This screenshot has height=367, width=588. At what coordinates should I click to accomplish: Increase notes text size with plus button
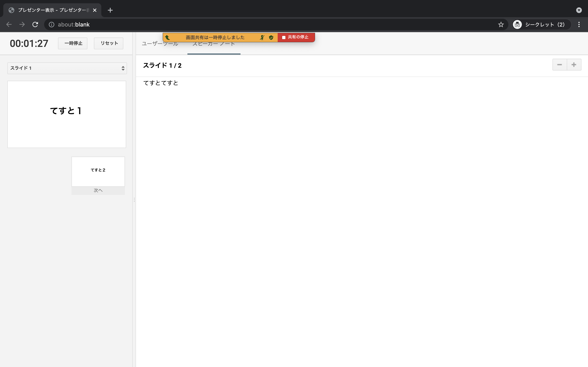tap(574, 65)
